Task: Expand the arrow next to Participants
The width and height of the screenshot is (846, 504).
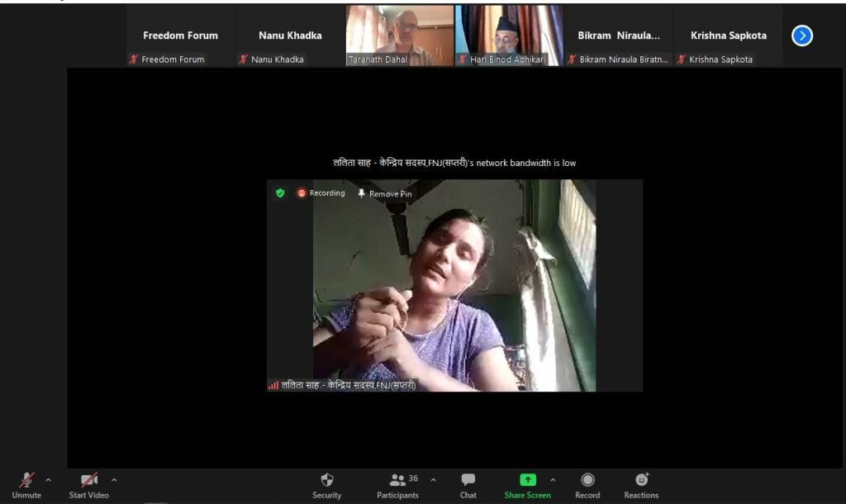Action: point(433,479)
